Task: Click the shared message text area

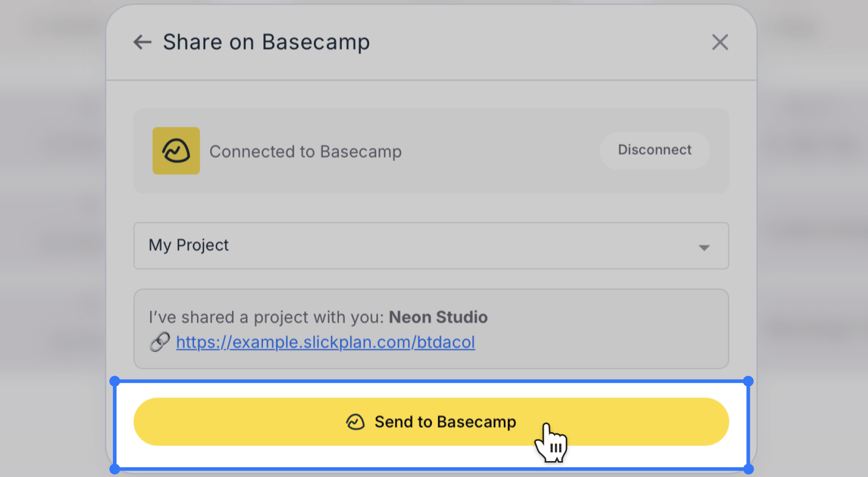Action: pos(431,328)
